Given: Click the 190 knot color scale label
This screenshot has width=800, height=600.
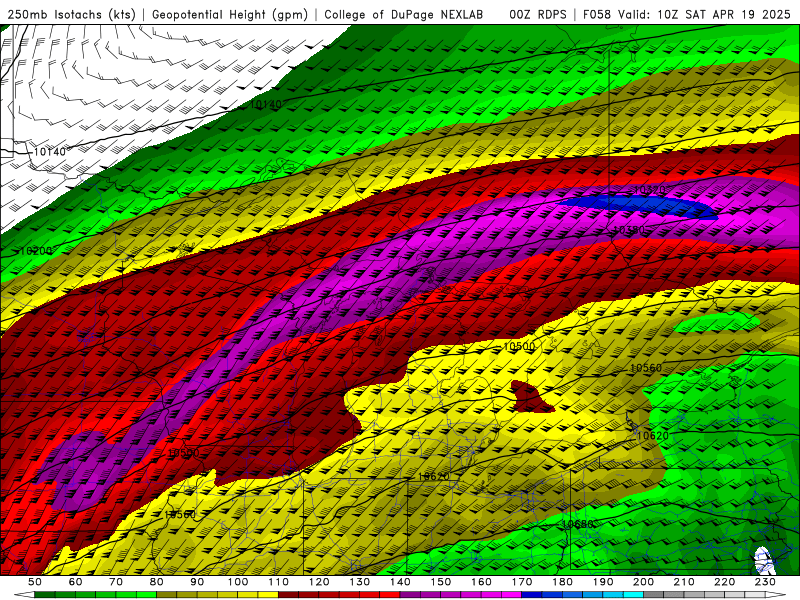Looking at the screenshot, I should pos(603,582).
